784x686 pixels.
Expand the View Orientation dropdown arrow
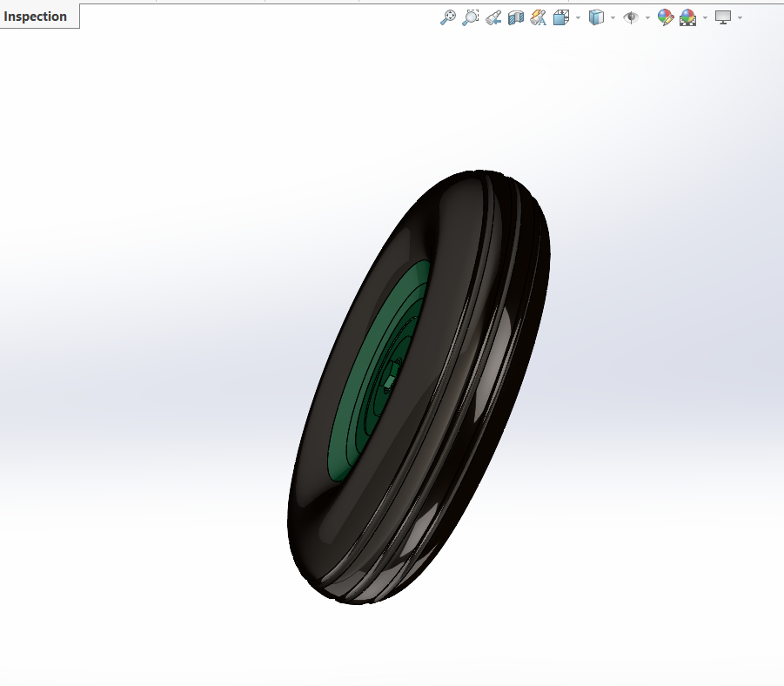578,18
